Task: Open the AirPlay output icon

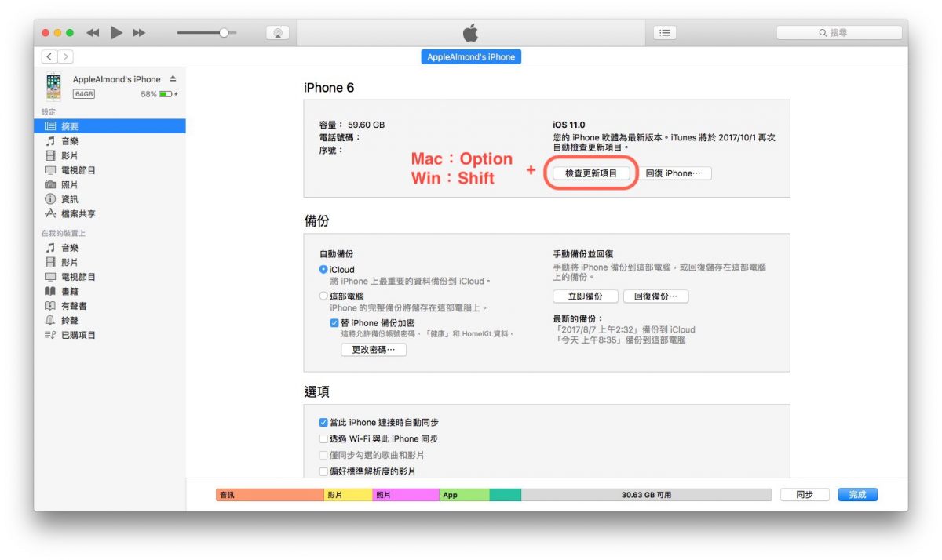Action: coord(277,33)
